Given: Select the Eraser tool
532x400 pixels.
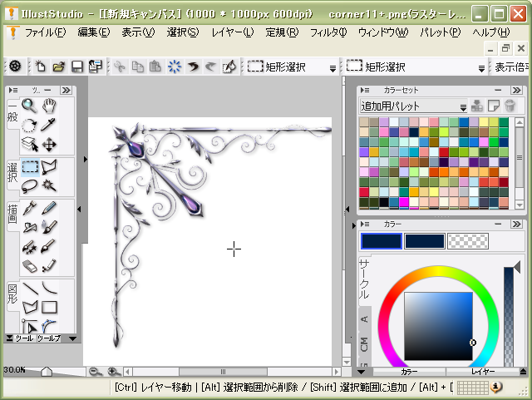Looking at the screenshot, I should coord(30,266).
